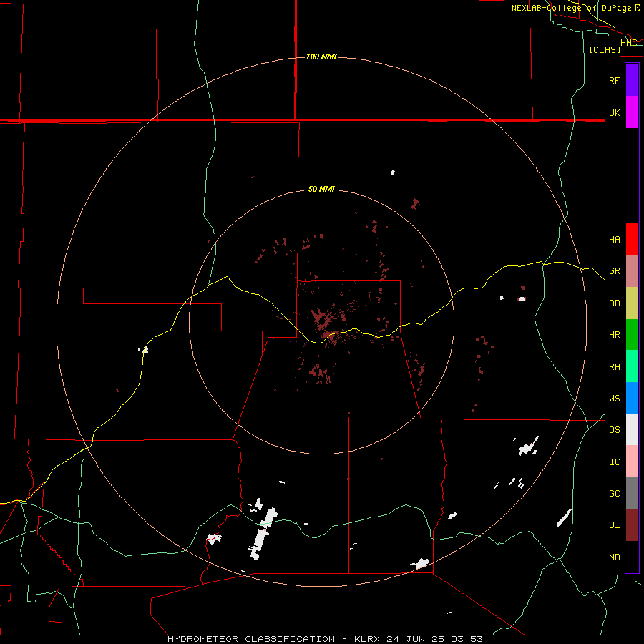Click the 50 NMI range ring label
The width and height of the screenshot is (644, 644).
[x=321, y=190]
